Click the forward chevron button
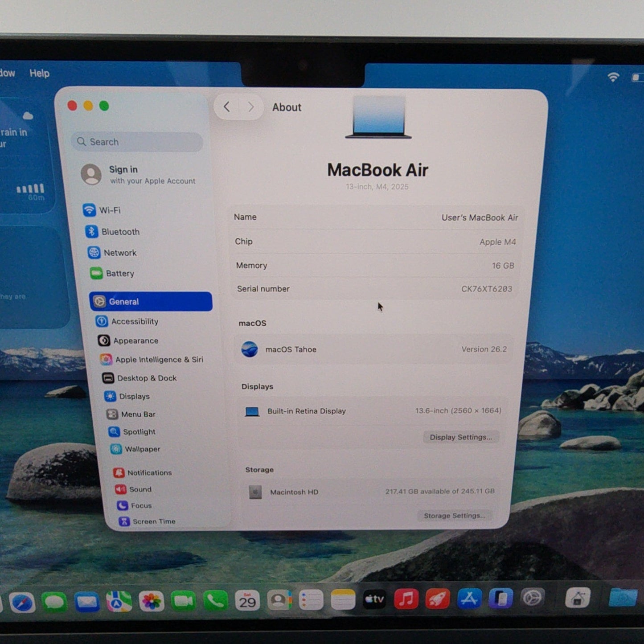 click(251, 107)
